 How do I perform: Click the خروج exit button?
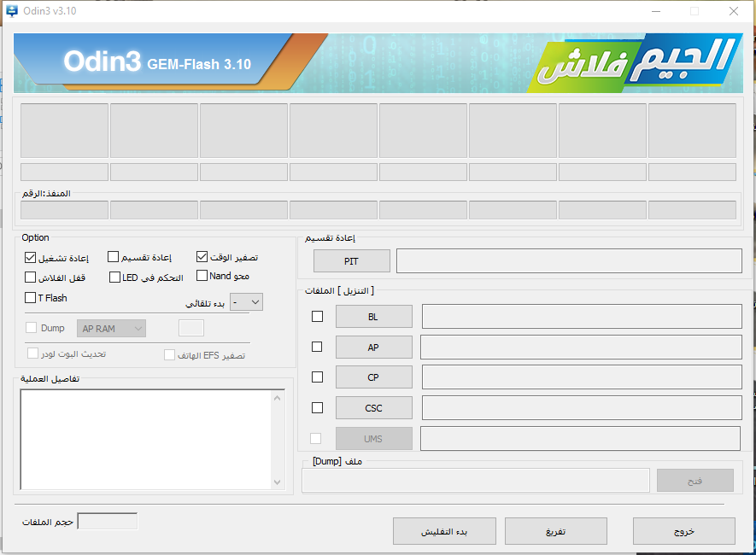[683, 531]
